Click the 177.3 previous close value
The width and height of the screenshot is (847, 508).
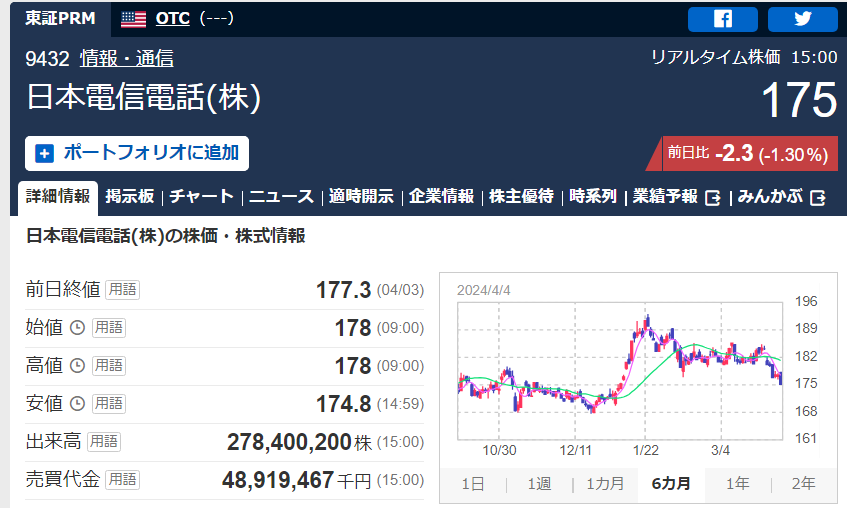coord(344,290)
